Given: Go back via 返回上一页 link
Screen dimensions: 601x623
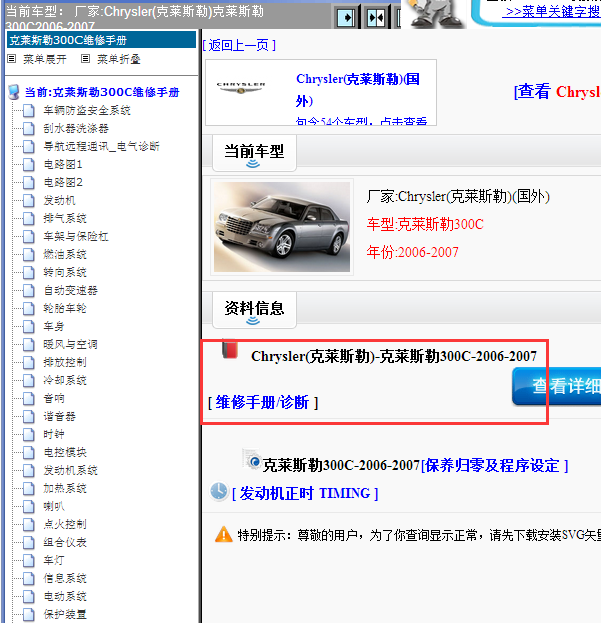Looking at the screenshot, I should click(239, 45).
